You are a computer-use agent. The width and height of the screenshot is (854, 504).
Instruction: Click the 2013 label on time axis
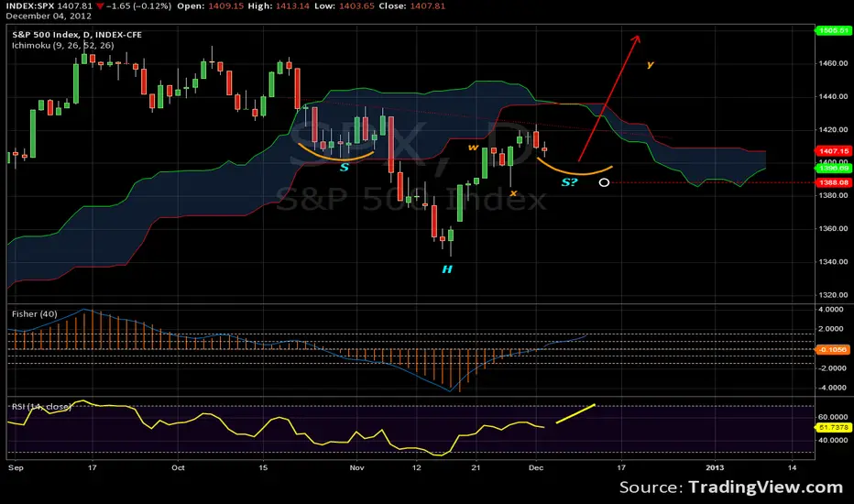[x=715, y=467]
